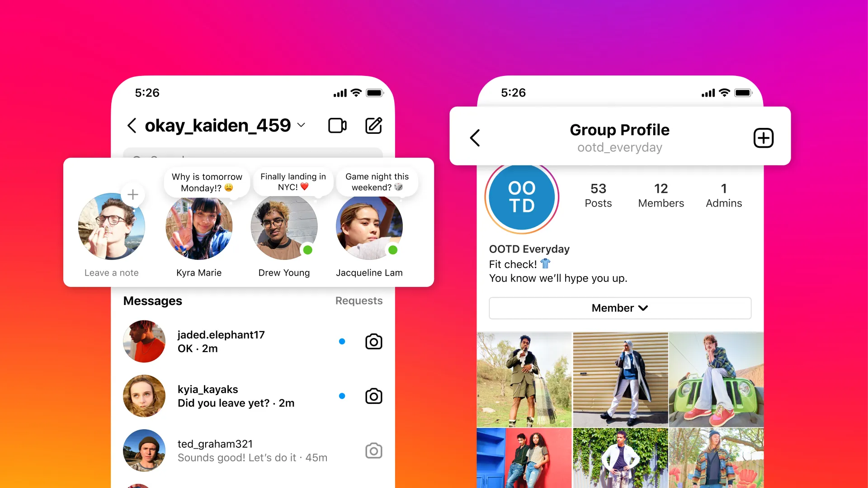The image size is (868, 488).
Task: Tap the camera icon next to ted_graham321
Action: pos(374,447)
